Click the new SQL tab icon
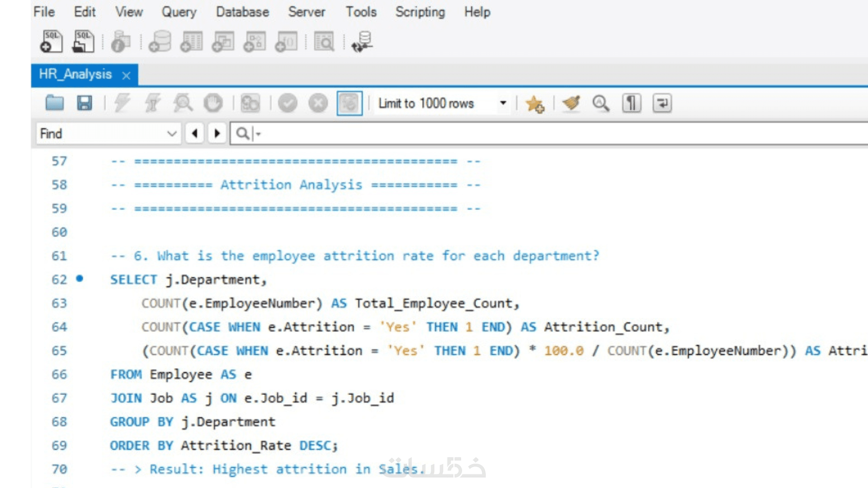The image size is (868, 488). pos(51,42)
